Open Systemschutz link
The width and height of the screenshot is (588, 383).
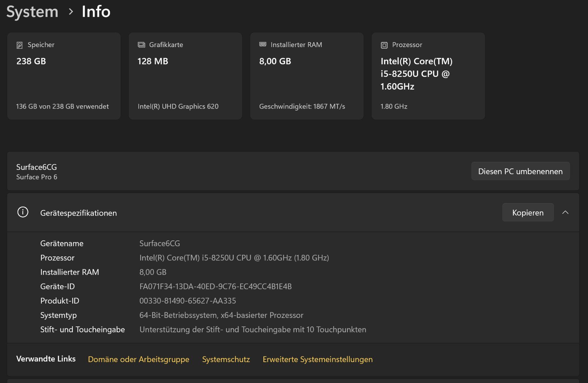(x=226, y=359)
